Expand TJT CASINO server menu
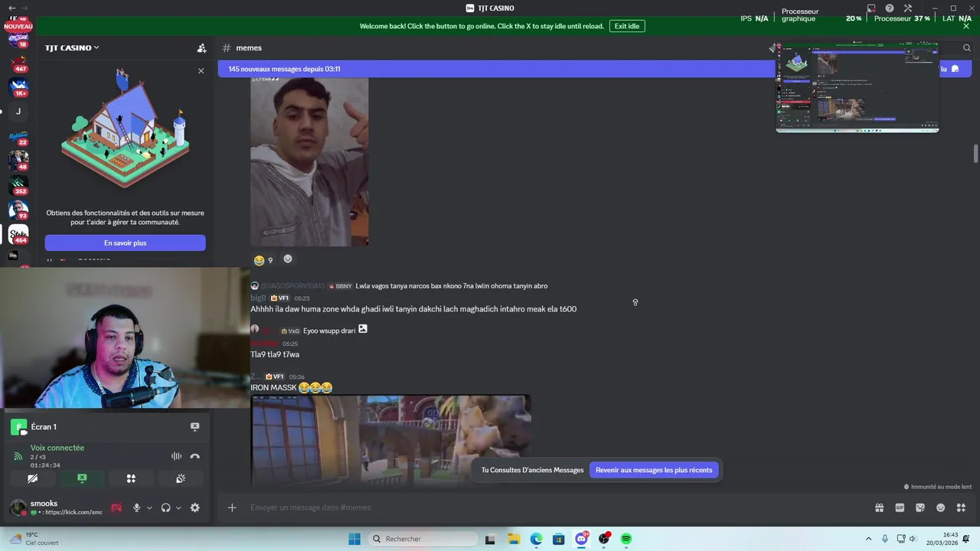This screenshot has width=980, height=551. coord(72,47)
